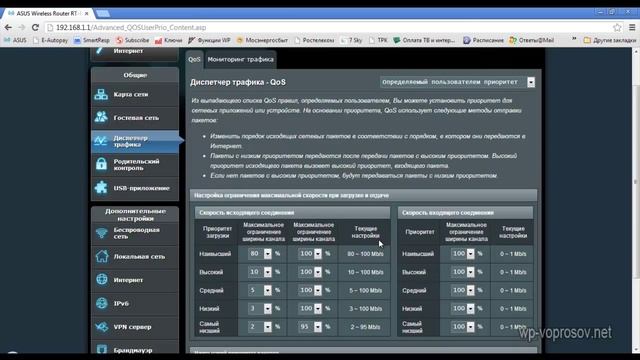Open upload Низкий maximum bandwidth dropdown (100)
640x360 pixels.
310,309
